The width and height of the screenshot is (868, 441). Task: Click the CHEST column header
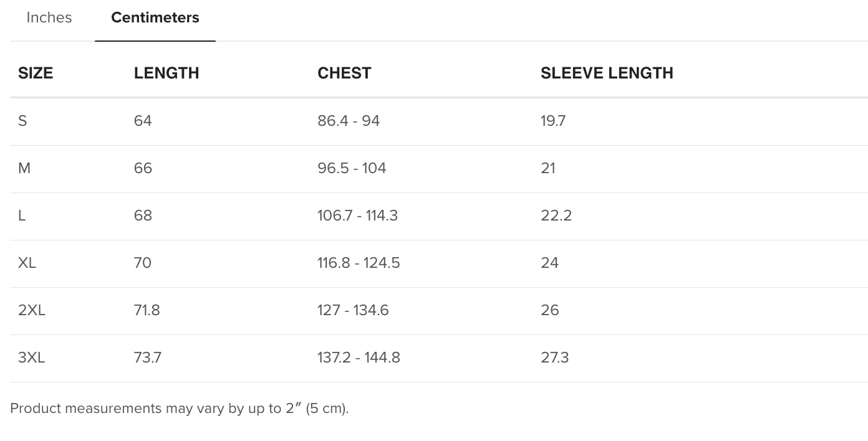pyautogui.click(x=344, y=73)
